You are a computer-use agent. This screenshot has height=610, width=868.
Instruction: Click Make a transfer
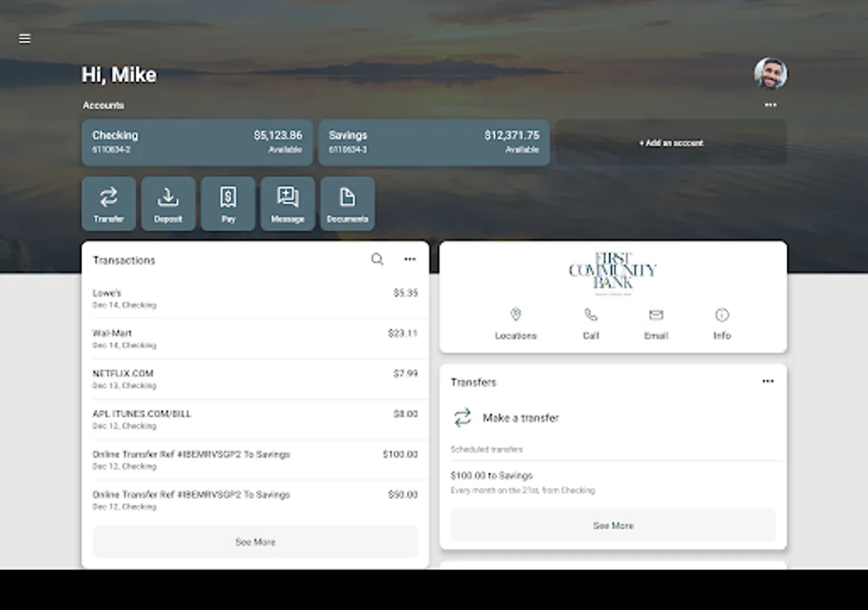pos(521,418)
